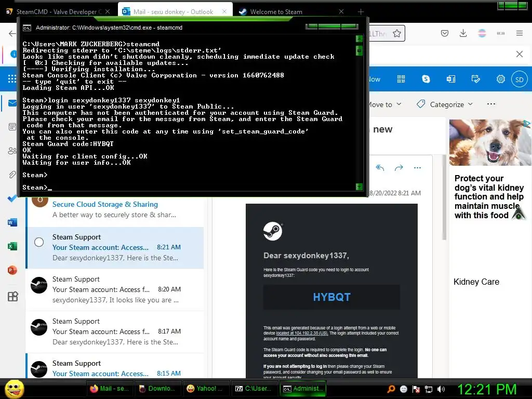
Task: Open the dog kidney food ad image
Action: [x=490, y=142]
